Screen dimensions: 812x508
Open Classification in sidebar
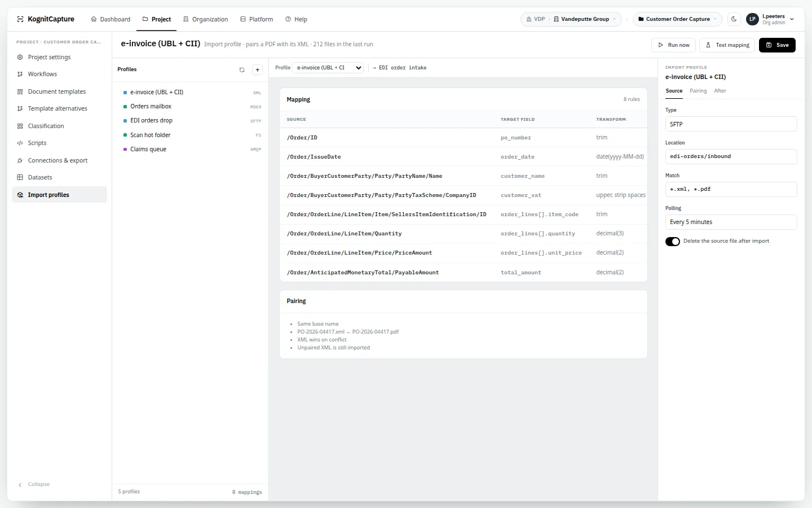pos(59,126)
